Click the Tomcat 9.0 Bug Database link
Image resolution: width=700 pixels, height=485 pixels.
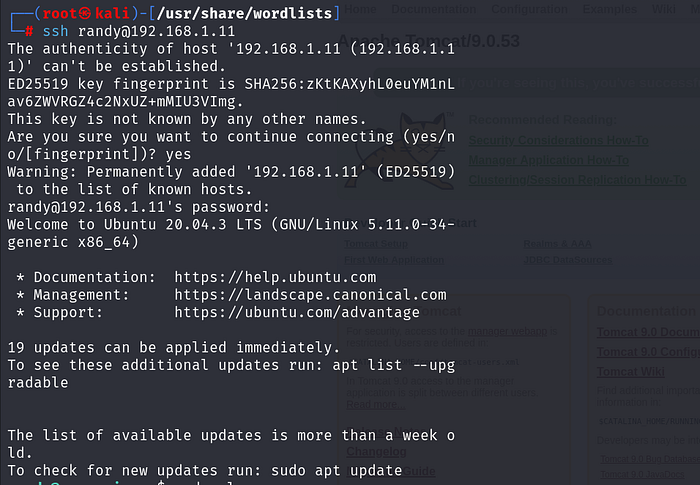pyautogui.click(x=648, y=459)
